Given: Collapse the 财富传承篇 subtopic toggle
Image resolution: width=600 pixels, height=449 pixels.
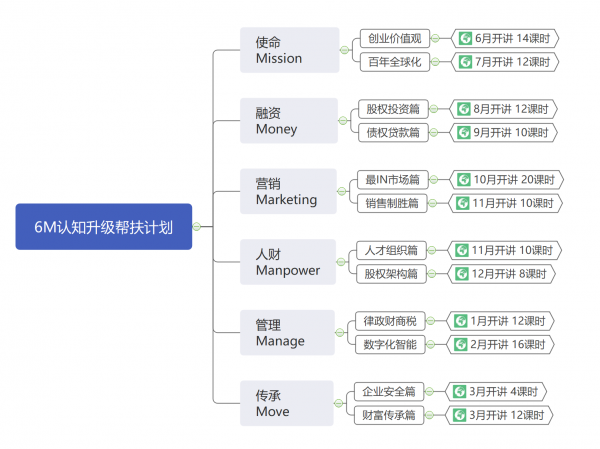Looking at the screenshot, I should [x=429, y=415].
